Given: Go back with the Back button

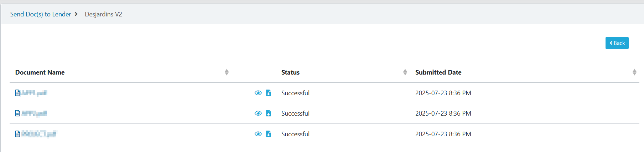Looking at the screenshot, I should (x=617, y=43).
